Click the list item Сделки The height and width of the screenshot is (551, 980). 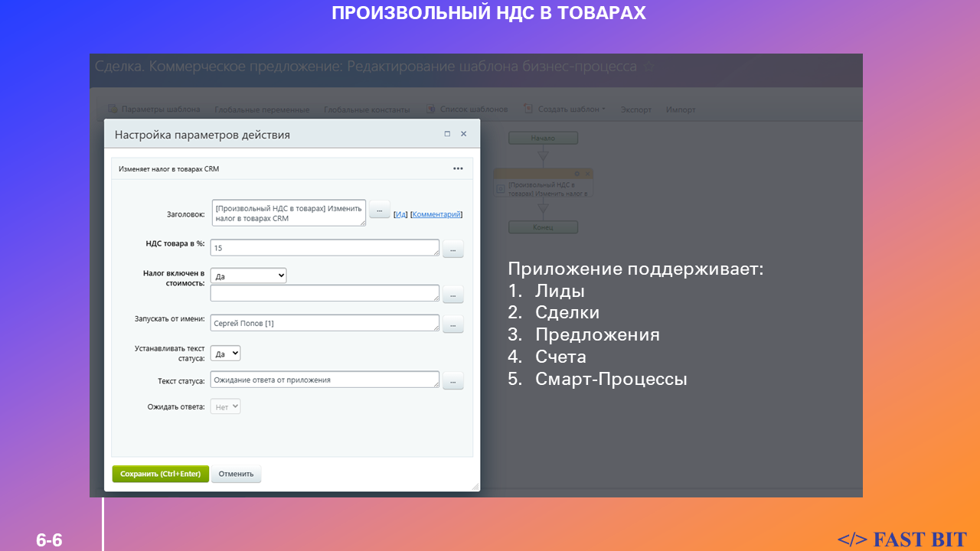[567, 313]
